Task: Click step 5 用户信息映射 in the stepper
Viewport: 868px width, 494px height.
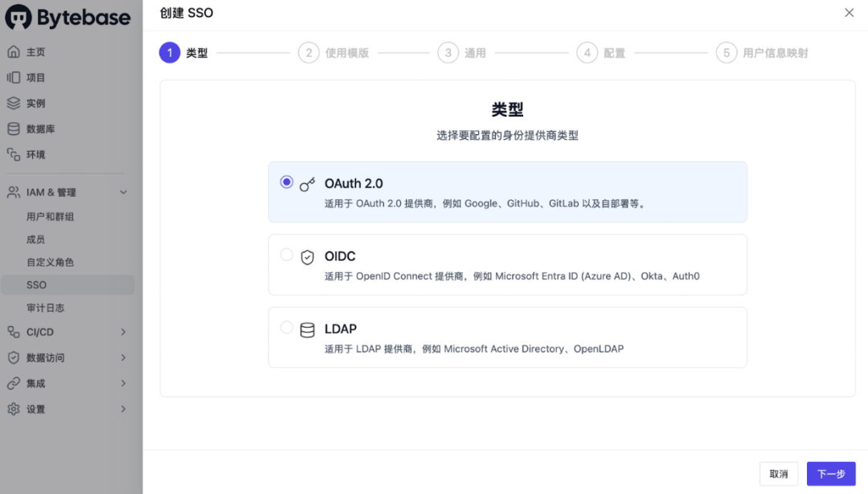Action: tap(762, 53)
